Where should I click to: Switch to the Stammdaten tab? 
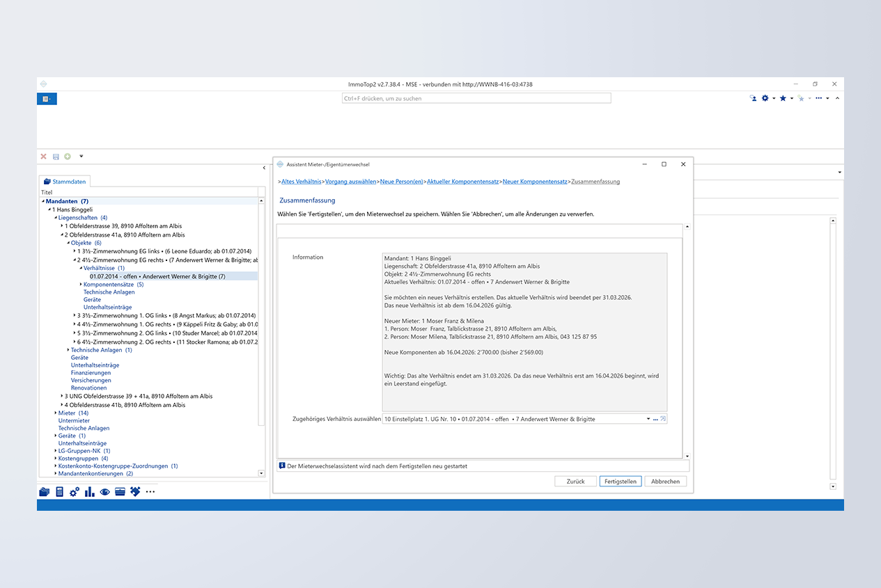(x=64, y=181)
